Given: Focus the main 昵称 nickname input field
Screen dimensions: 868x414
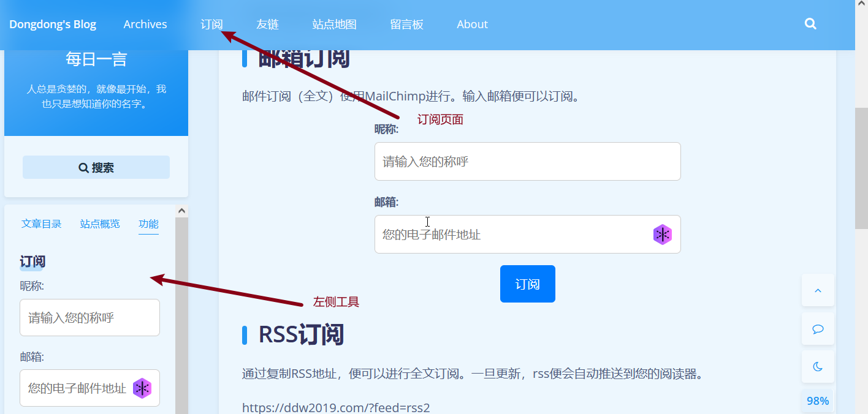Looking at the screenshot, I should click(527, 162).
